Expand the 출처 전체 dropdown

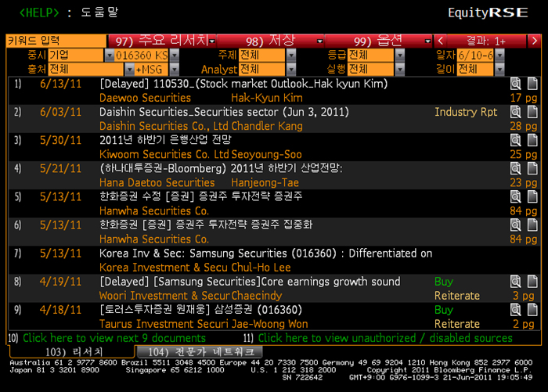point(130,70)
